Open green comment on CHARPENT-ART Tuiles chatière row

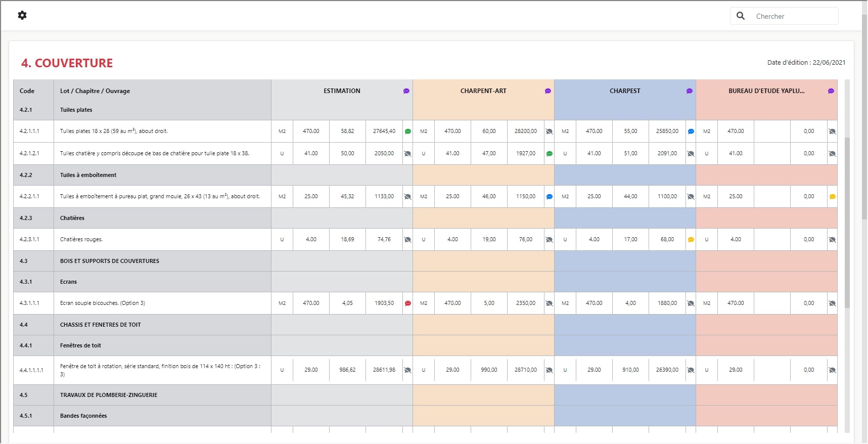(x=550, y=154)
